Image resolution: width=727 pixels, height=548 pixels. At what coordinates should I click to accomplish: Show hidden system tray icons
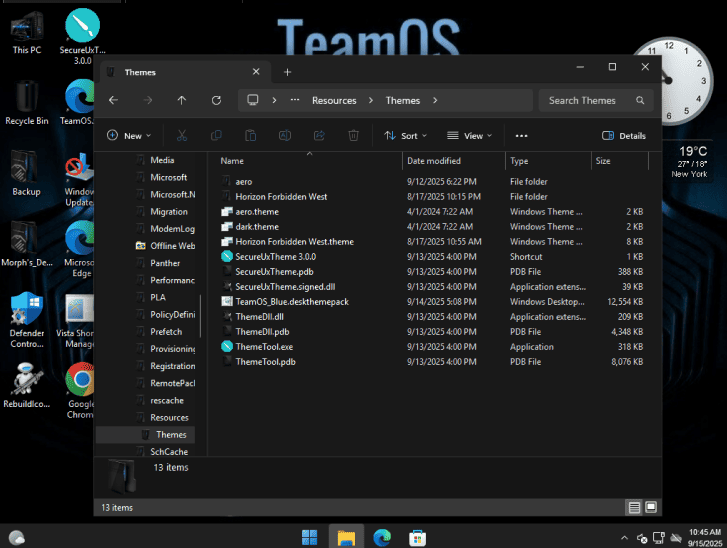pyautogui.click(x=624, y=538)
